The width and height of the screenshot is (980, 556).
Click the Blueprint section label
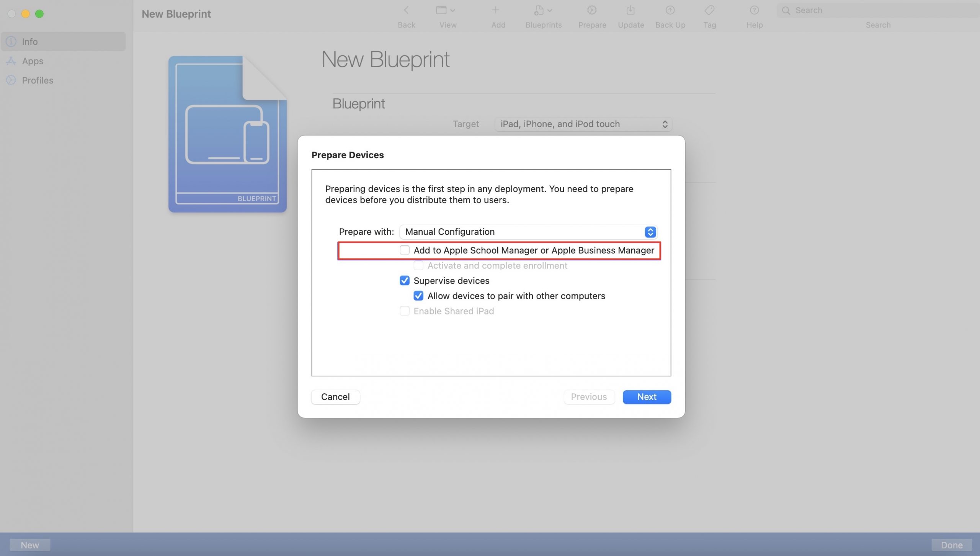[358, 104]
